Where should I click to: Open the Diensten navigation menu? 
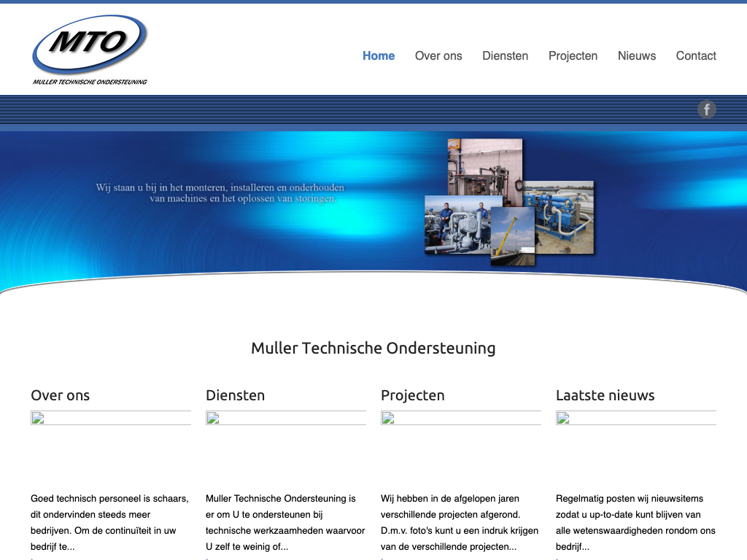point(505,56)
